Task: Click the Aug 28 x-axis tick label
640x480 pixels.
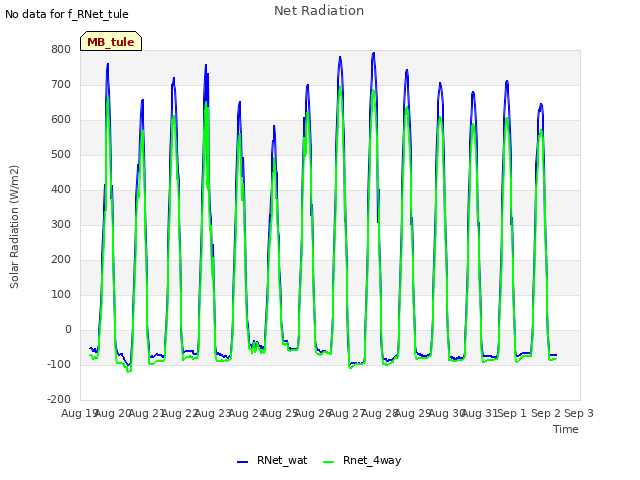Action: tap(380, 413)
